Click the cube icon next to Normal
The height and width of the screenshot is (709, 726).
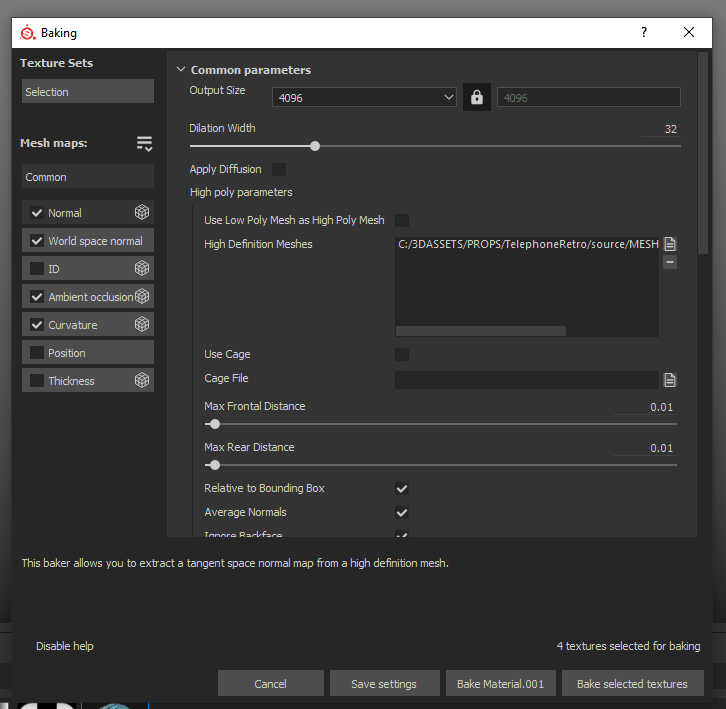coord(142,213)
